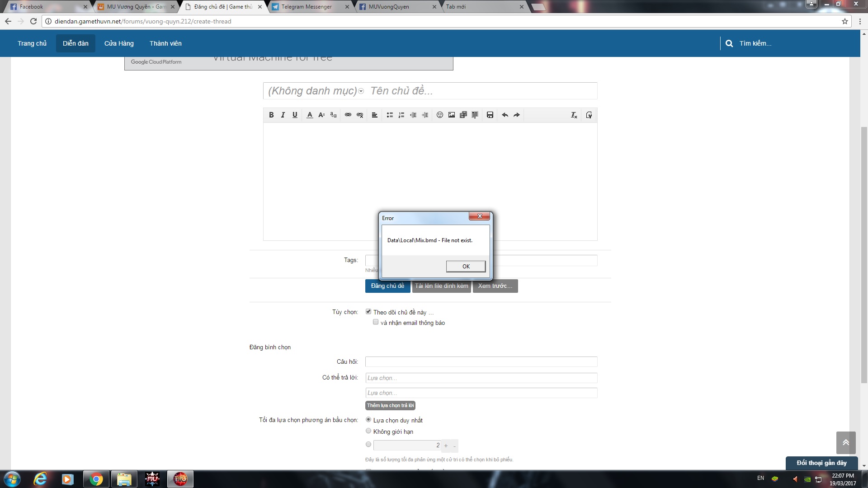Viewport: 868px width, 488px height.
Task: Open '(Không danh mục)' prefix dropdown
Action: point(316,91)
